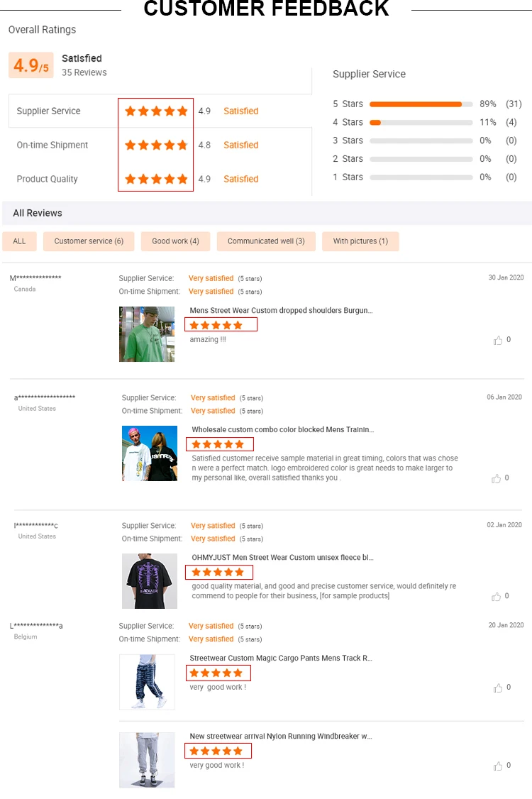Click the 5 Stars rating progress bar
Screen dimensions: 532x799
coord(421,104)
